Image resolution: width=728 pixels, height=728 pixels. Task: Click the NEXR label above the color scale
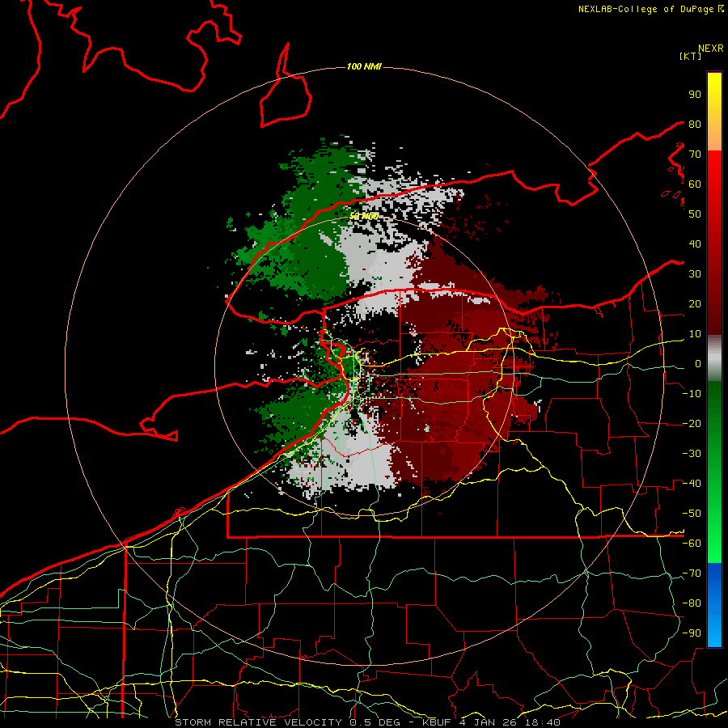(710, 49)
